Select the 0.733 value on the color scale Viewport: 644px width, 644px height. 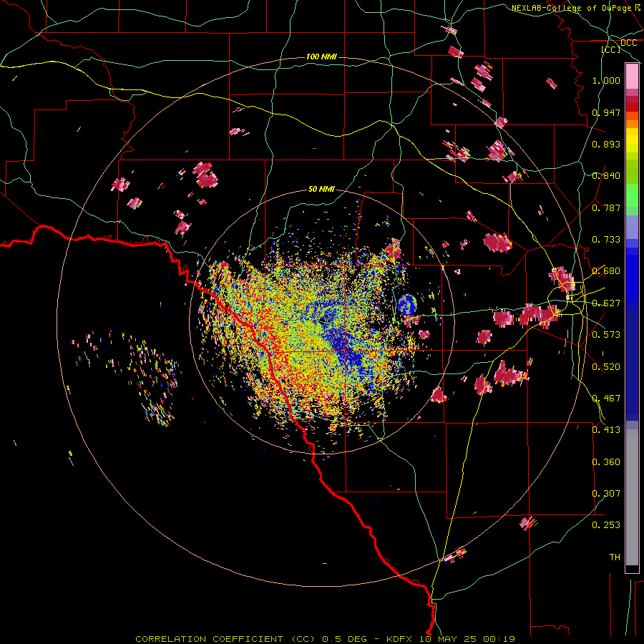tap(606, 240)
